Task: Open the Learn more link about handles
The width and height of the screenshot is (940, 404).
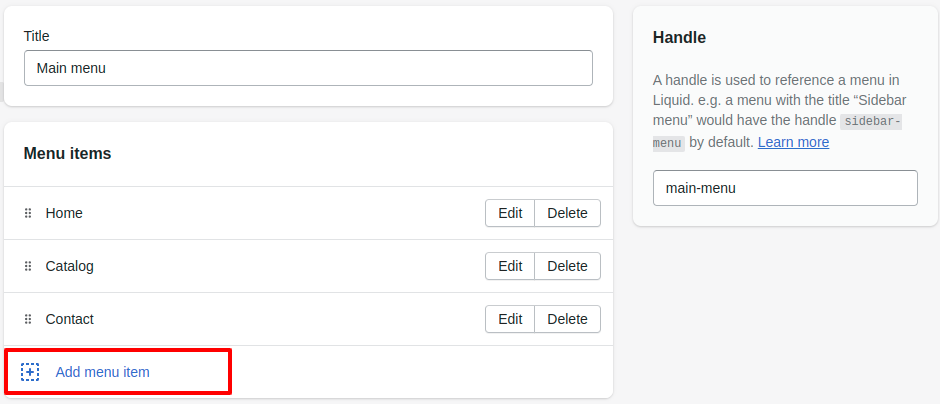Action: click(793, 142)
